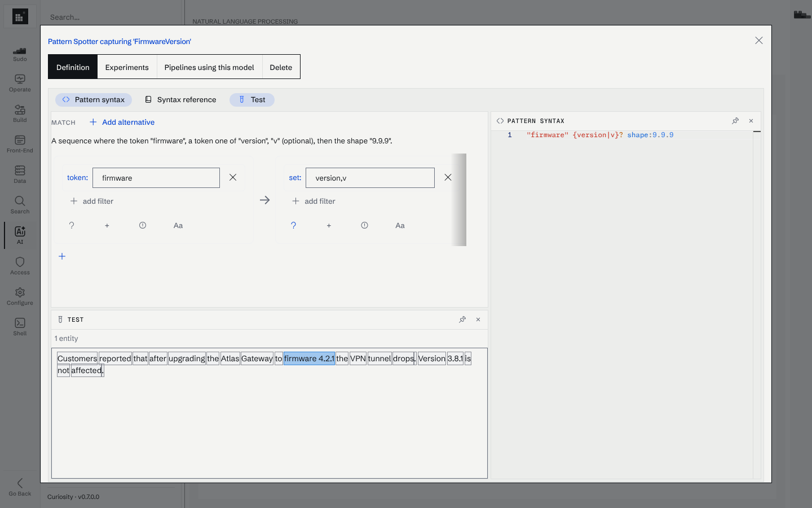Switch to the Experiments tab
Viewport: 812px width, 508px height.
point(127,67)
